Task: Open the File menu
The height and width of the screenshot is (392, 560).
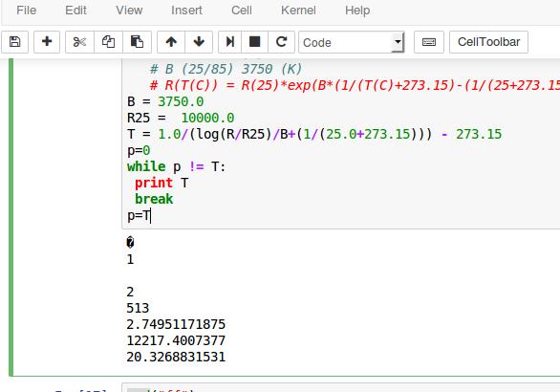Action: click(x=27, y=10)
